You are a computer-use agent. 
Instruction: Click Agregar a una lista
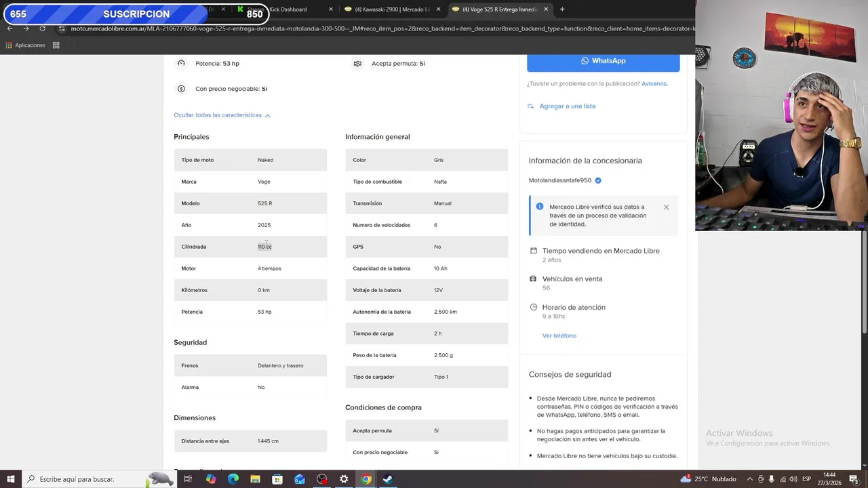click(x=568, y=106)
